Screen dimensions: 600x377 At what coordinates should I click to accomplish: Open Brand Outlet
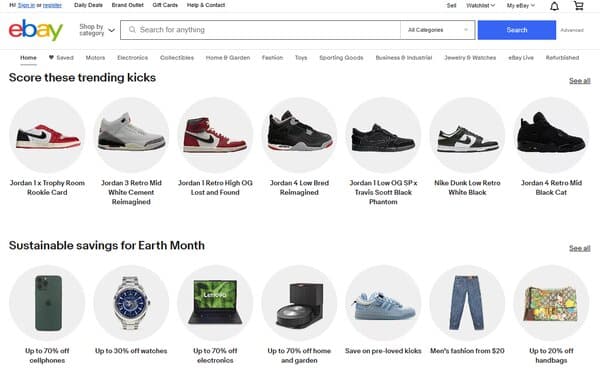click(x=127, y=5)
